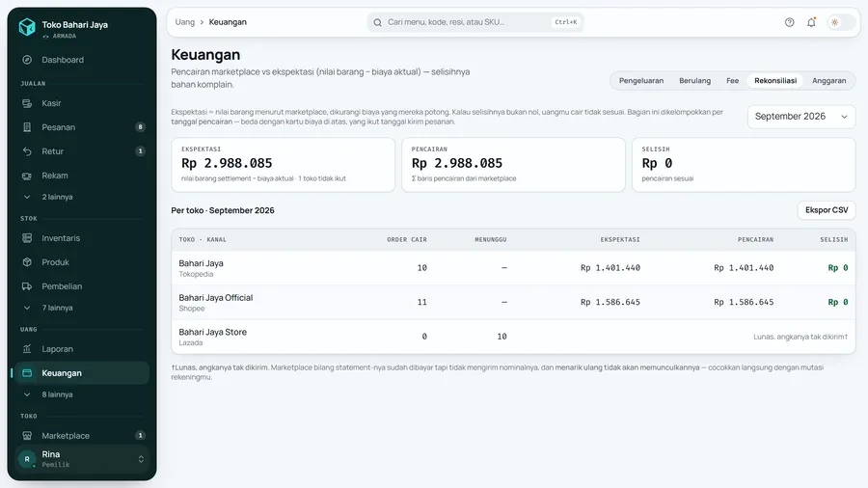Click 'Rp 1.401.440' in the Ekspektasi column

pyautogui.click(x=610, y=268)
